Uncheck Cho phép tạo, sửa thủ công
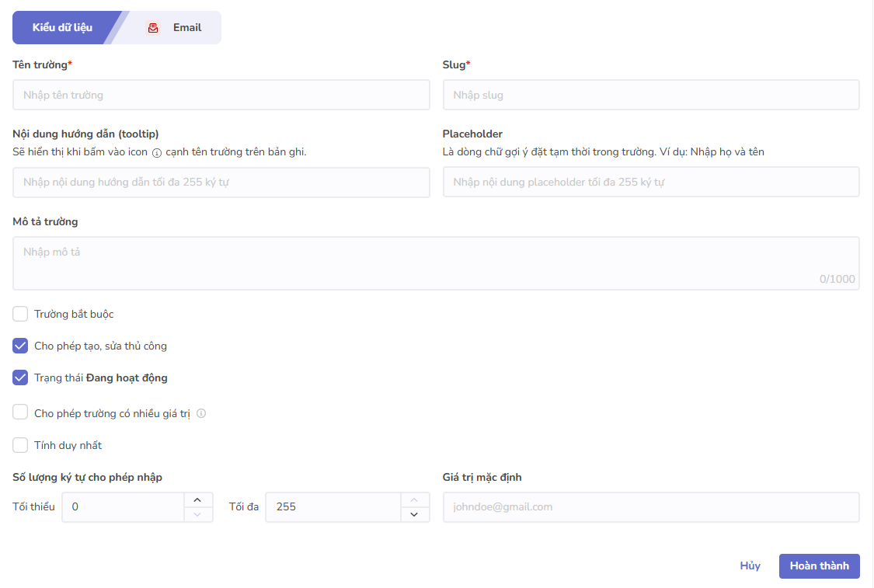 [20, 346]
